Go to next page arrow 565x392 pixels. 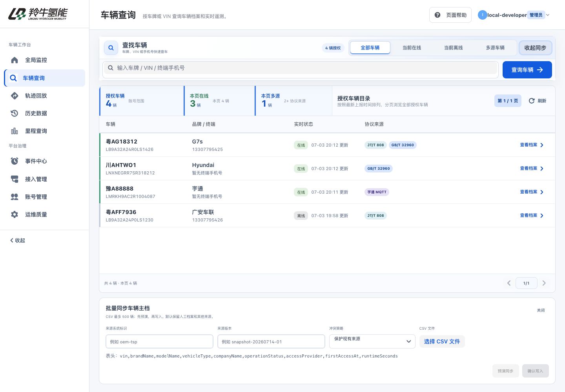544,283
